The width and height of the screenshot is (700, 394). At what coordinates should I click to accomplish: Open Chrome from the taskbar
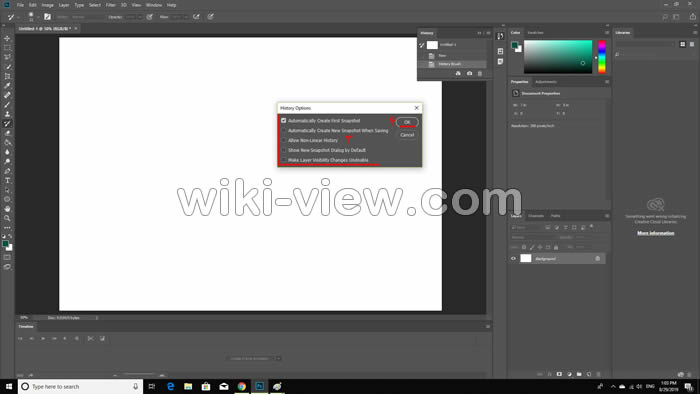242,386
